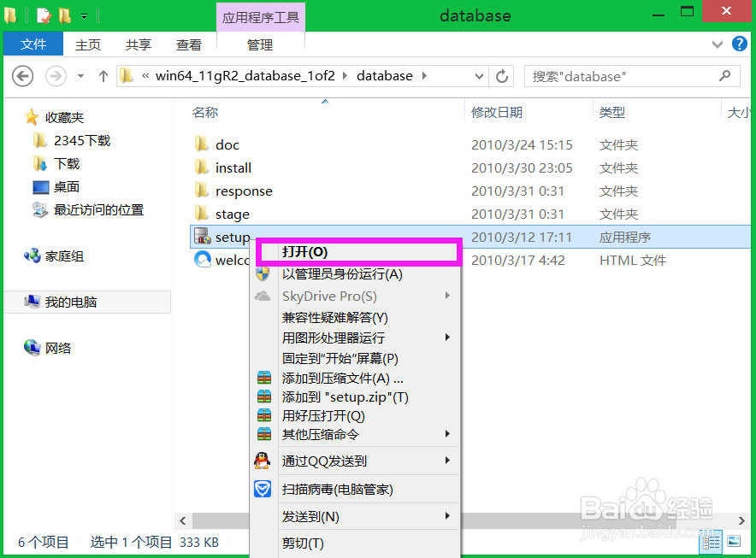Open the Help question mark icon

[x=740, y=44]
